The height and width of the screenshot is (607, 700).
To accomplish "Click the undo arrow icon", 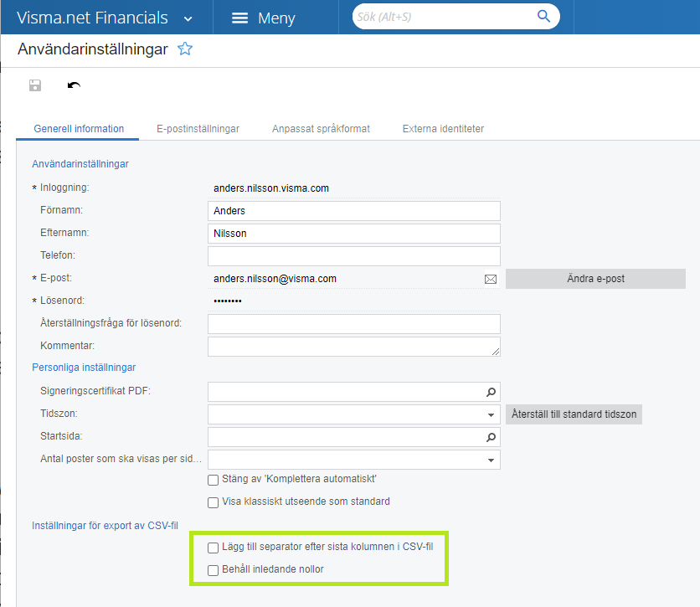I will coord(74,85).
